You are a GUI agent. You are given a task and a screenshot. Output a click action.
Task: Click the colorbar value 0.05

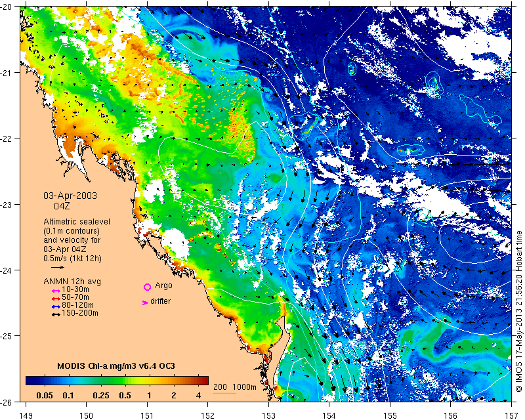45,396
